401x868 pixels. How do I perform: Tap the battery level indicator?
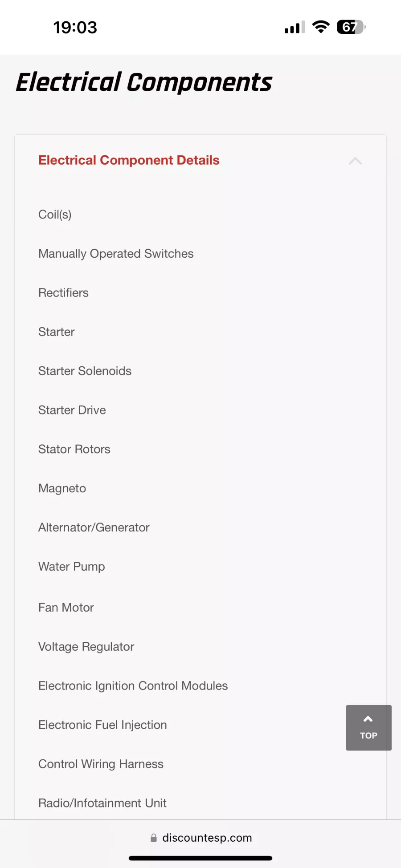tap(351, 27)
